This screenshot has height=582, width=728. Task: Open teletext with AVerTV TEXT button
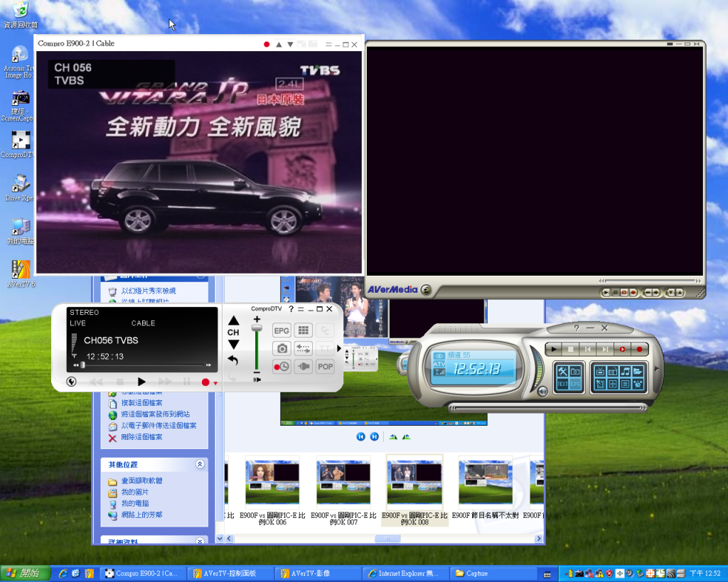(562, 384)
